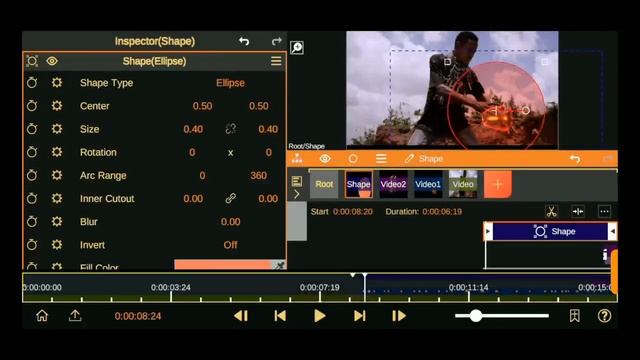Screen dimensions: 640x360
Task: Go to Home
Action: pyautogui.click(x=42, y=316)
